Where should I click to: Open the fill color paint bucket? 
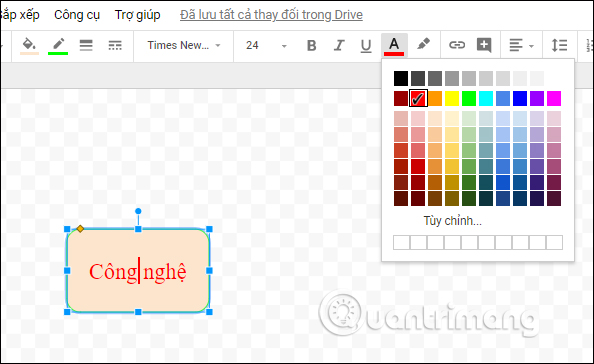(x=30, y=46)
